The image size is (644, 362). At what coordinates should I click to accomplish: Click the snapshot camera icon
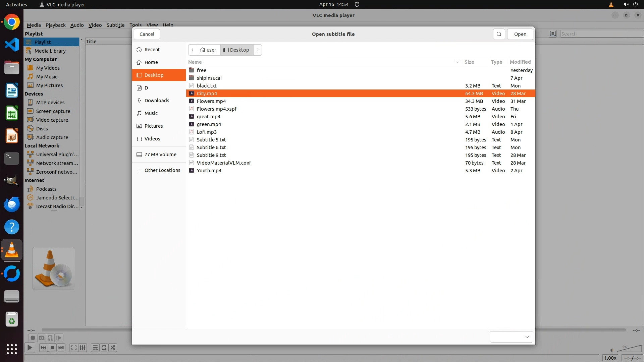pyautogui.click(x=41, y=338)
